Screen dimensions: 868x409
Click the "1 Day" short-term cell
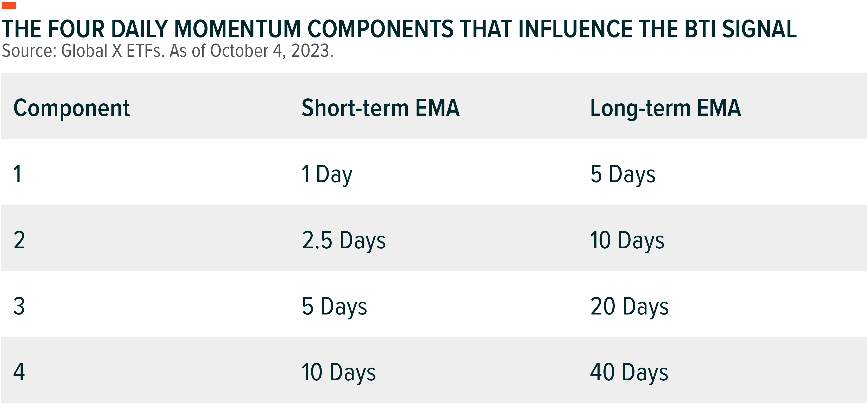(327, 174)
